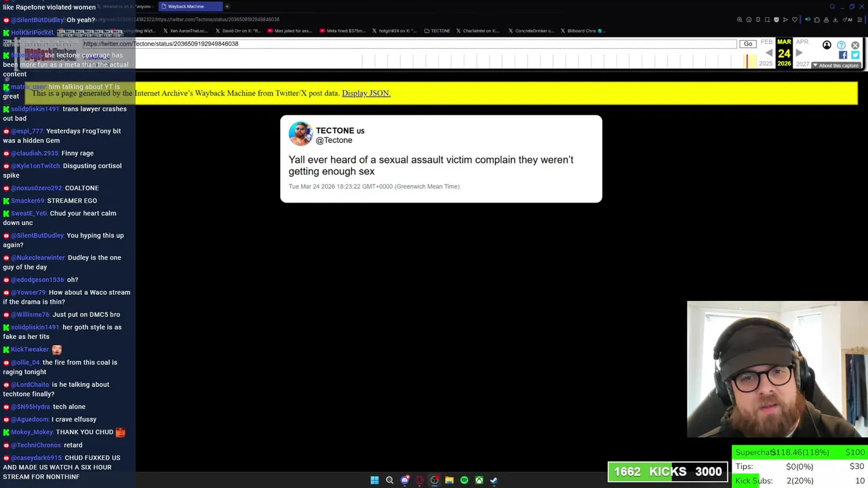Open the Windows Start menu

tap(374, 480)
